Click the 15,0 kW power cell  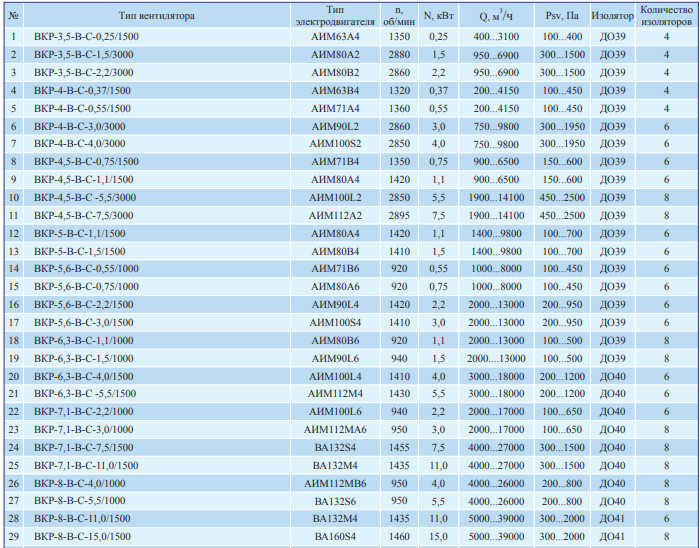coord(438,538)
